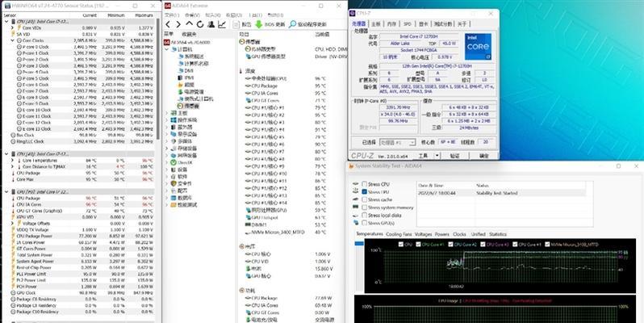Enable the Stress GPU(s) checkbox
644x323 pixels.
[x=364, y=223]
